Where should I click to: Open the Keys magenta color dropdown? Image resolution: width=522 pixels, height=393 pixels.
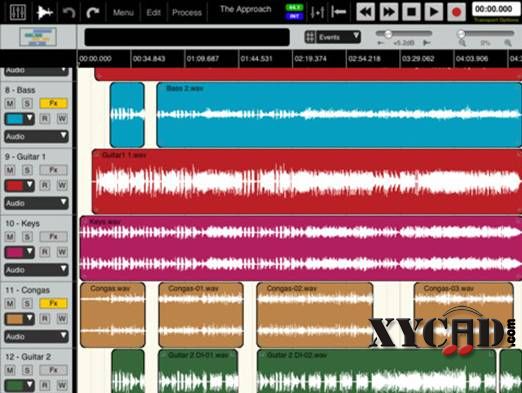tap(19, 252)
